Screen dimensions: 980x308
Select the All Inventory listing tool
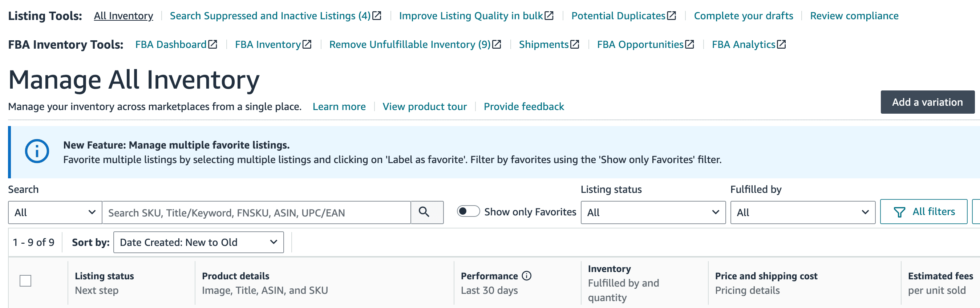123,16
